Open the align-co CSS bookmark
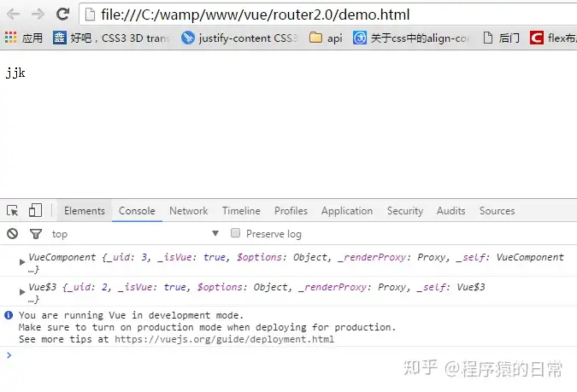The image size is (577, 392). tap(411, 38)
